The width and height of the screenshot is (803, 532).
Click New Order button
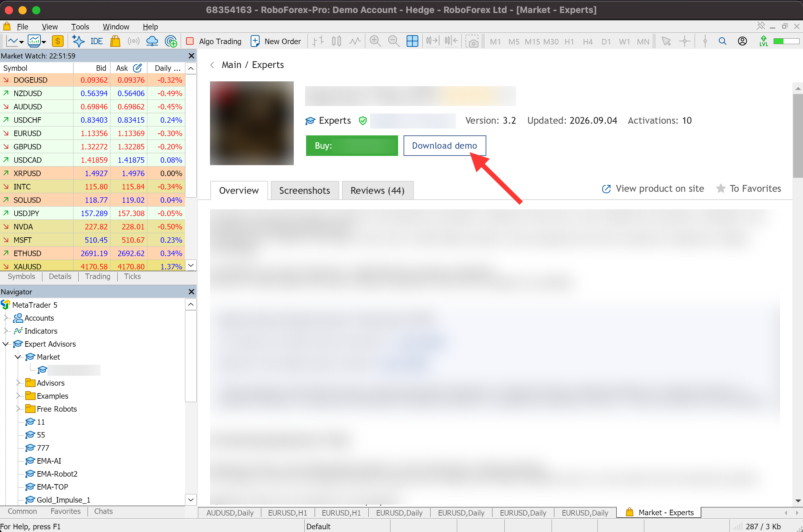point(276,41)
